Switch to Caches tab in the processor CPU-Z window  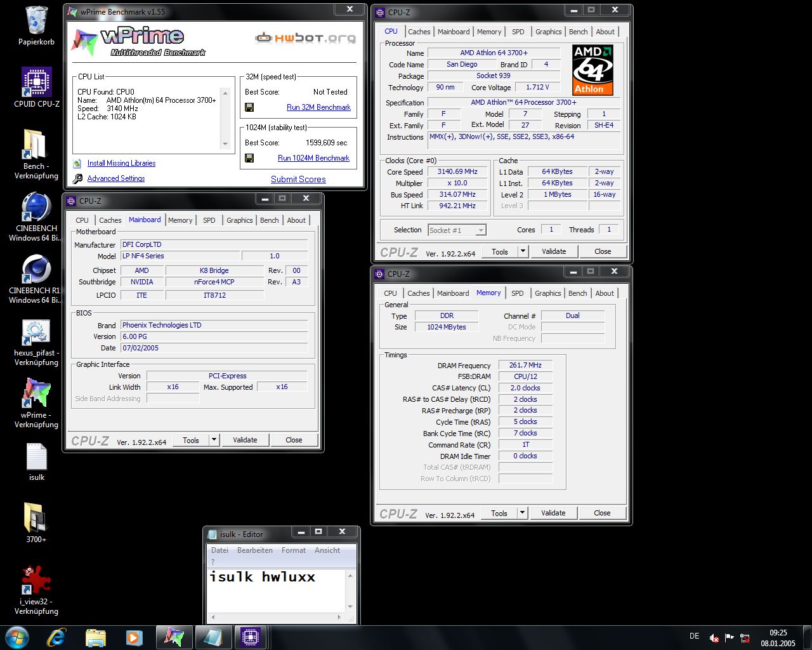pyautogui.click(x=419, y=32)
